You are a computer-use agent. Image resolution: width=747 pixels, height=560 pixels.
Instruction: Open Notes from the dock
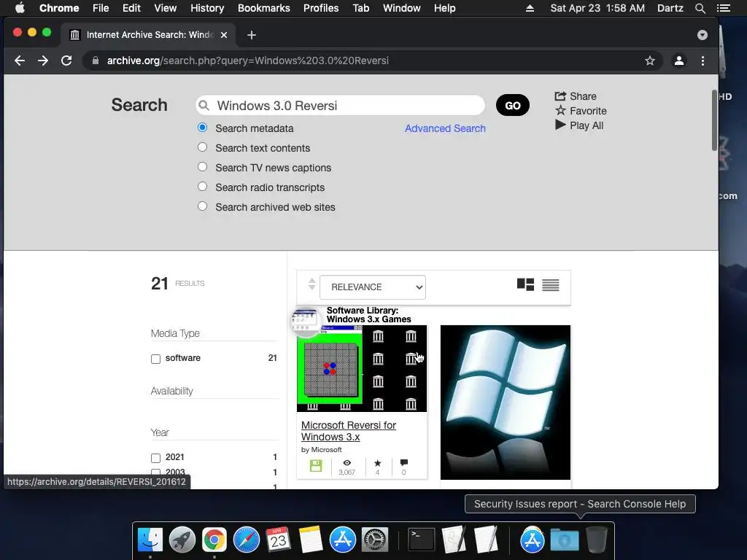coord(311,540)
